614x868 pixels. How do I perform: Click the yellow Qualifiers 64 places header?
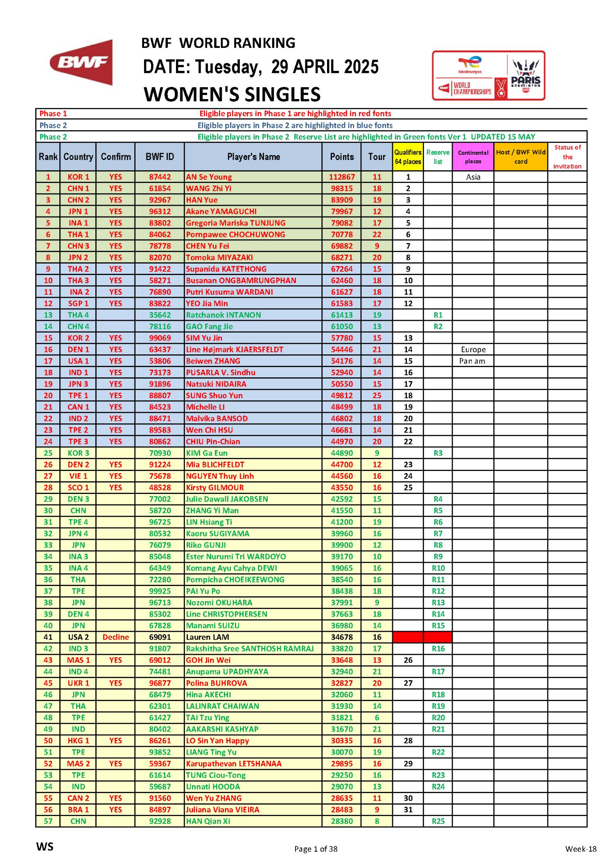coord(408,157)
